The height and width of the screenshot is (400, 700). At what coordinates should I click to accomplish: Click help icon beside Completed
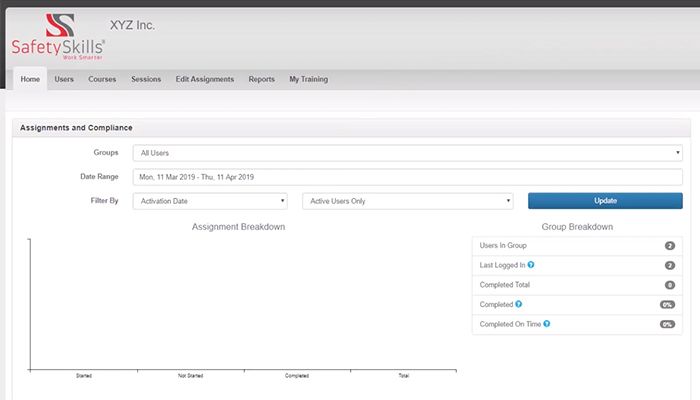(517, 305)
